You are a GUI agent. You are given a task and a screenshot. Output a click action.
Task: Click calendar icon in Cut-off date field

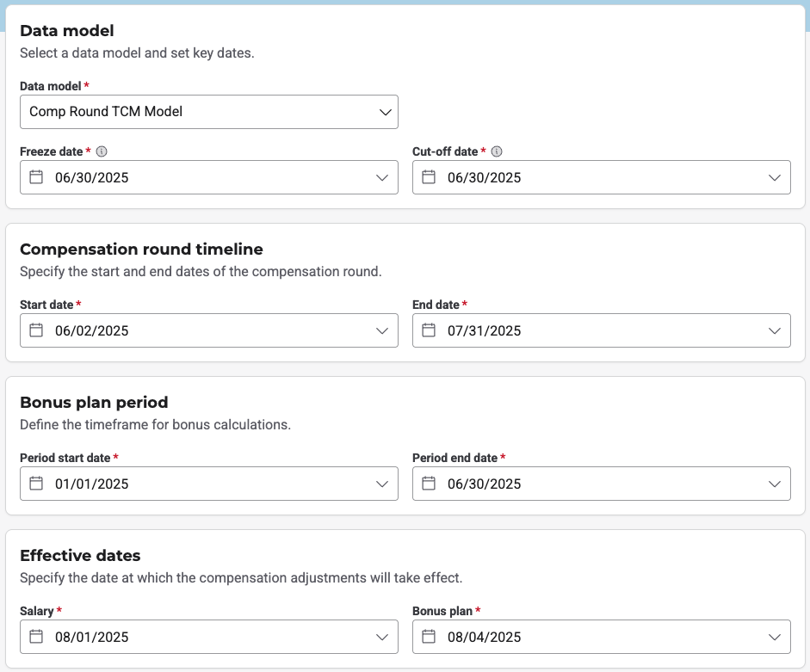click(429, 177)
